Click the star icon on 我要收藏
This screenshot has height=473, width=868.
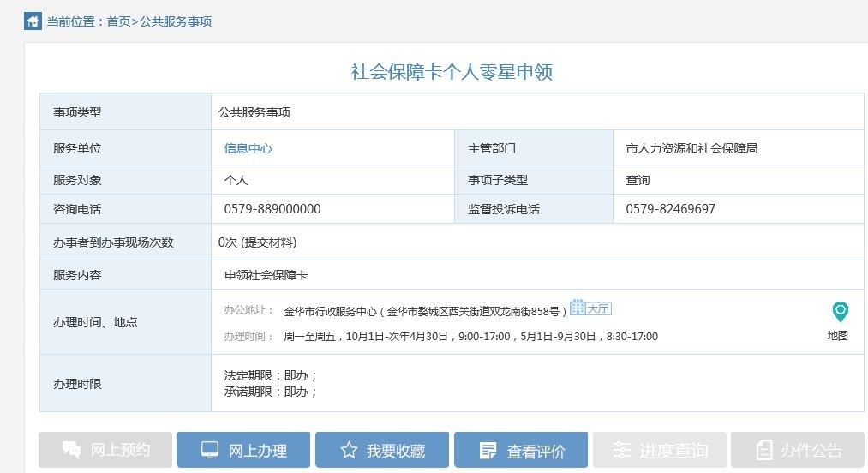[x=348, y=450]
